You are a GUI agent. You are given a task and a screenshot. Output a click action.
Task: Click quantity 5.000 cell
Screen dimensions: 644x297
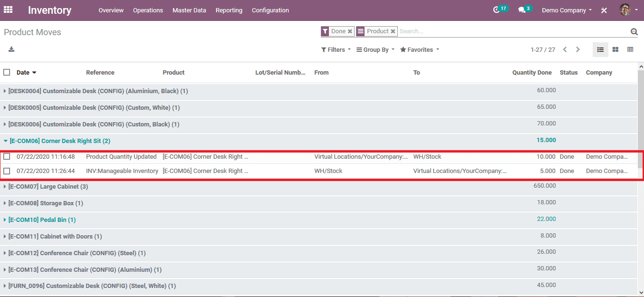[548, 171]
